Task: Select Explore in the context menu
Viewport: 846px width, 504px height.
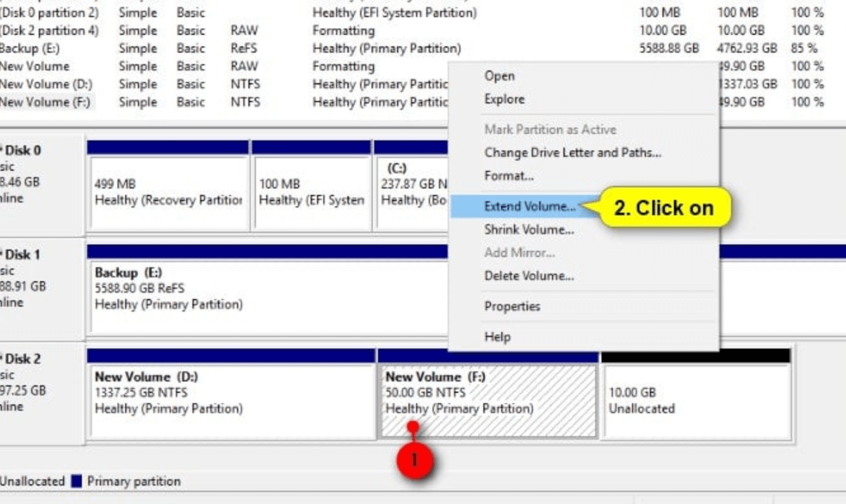Action: coord(504,99)
